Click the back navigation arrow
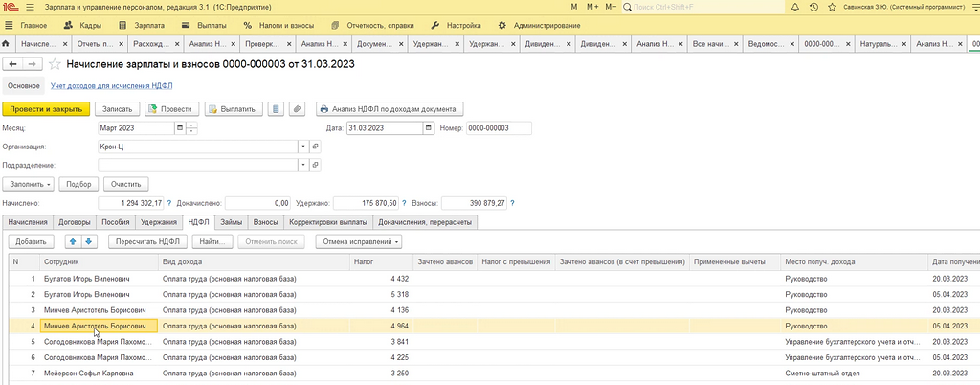 [12, 64]
